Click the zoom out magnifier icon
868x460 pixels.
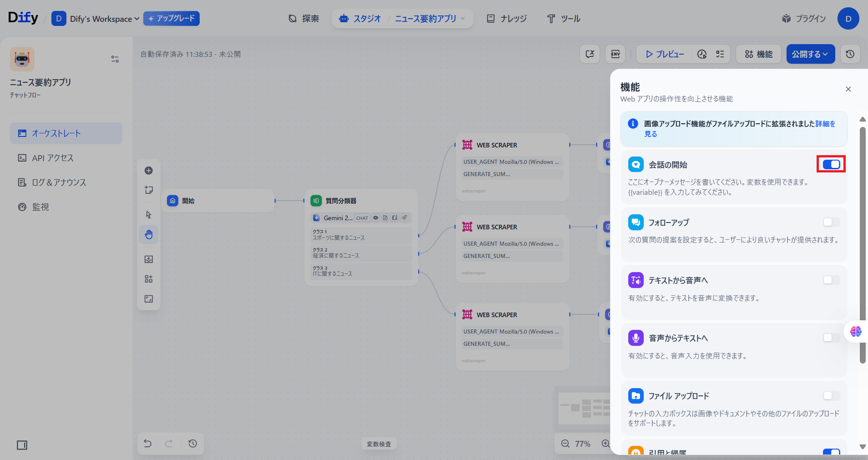coord(565,444)
